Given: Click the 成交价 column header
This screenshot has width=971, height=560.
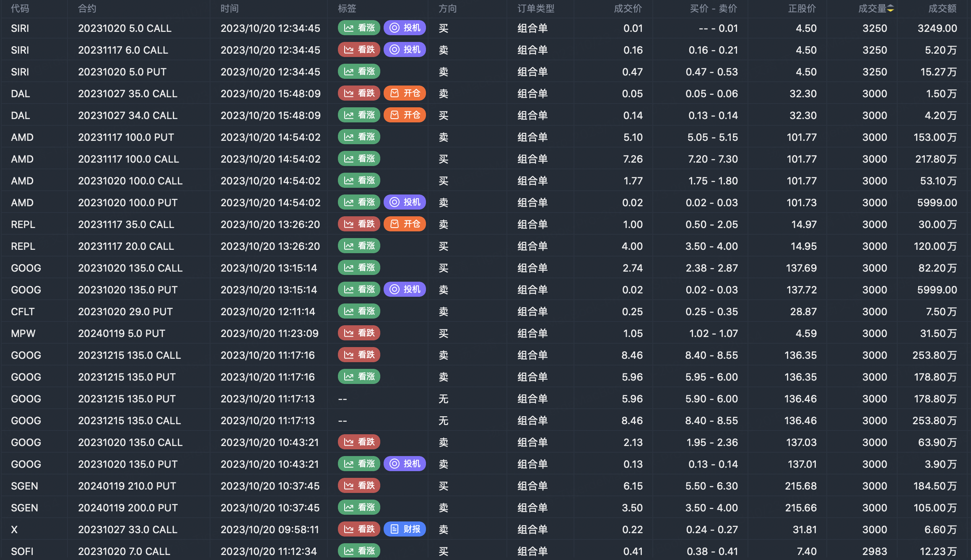Looking at the screenshot, I should coord(628,9).
